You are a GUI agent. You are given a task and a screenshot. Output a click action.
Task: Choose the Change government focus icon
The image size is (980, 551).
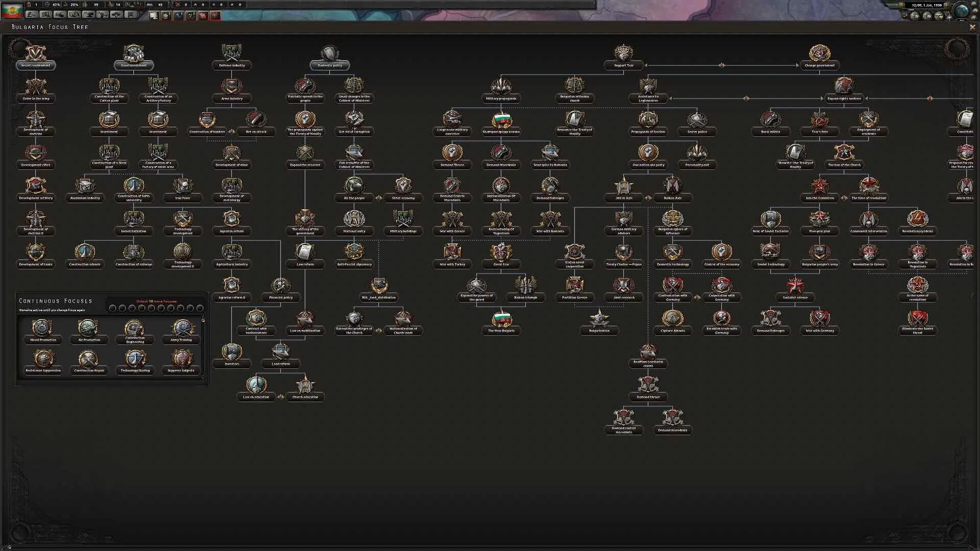pos(819,53)
